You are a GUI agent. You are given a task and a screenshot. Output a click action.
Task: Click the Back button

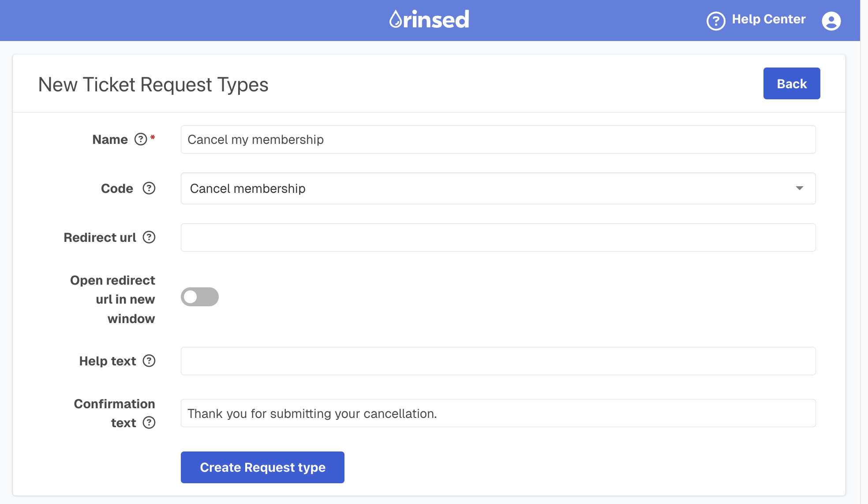click(x=792, y=83)
